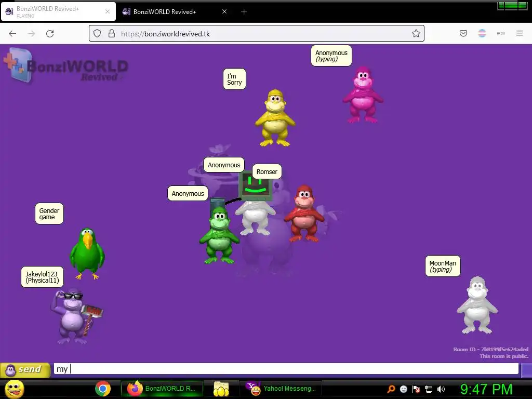Click the yellow Bonzi character
The image size is (532, 399).
[x=275, y=118]
